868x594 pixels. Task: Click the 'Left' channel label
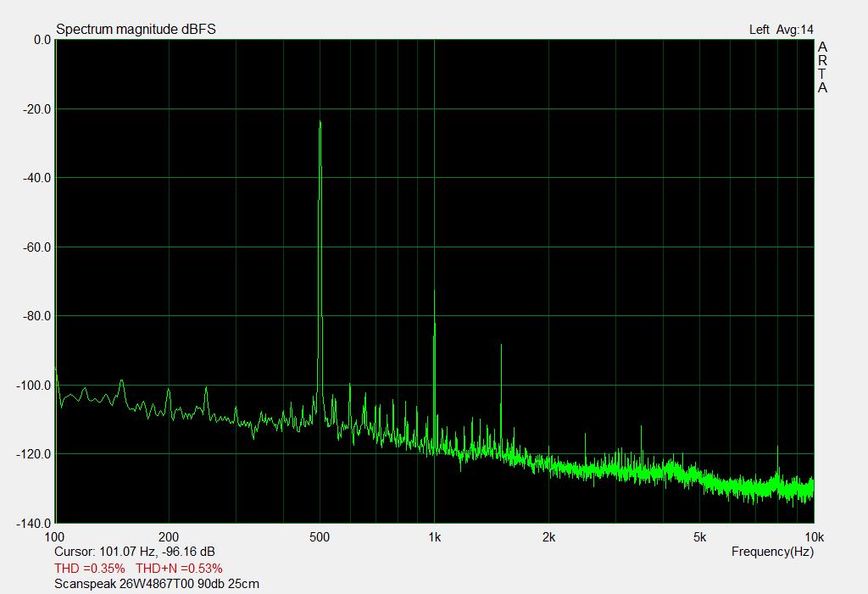tap(759, 30)
